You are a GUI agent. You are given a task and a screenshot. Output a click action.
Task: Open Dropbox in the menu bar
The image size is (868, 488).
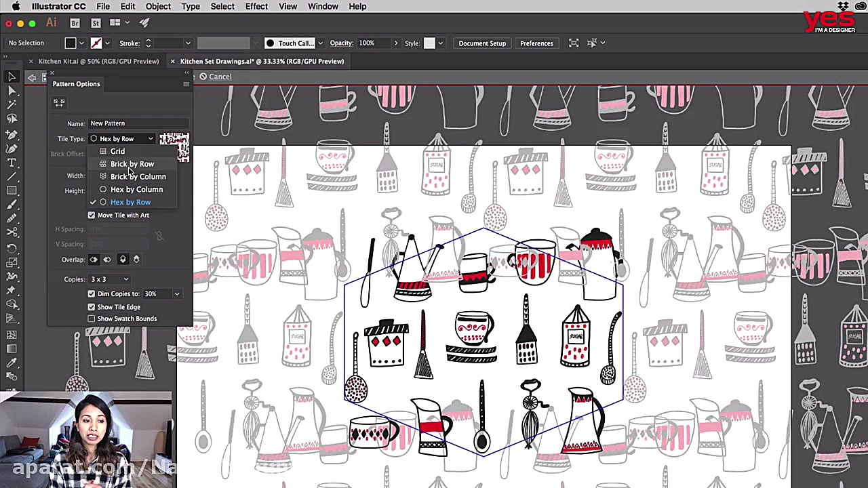[x=842, y=6]
